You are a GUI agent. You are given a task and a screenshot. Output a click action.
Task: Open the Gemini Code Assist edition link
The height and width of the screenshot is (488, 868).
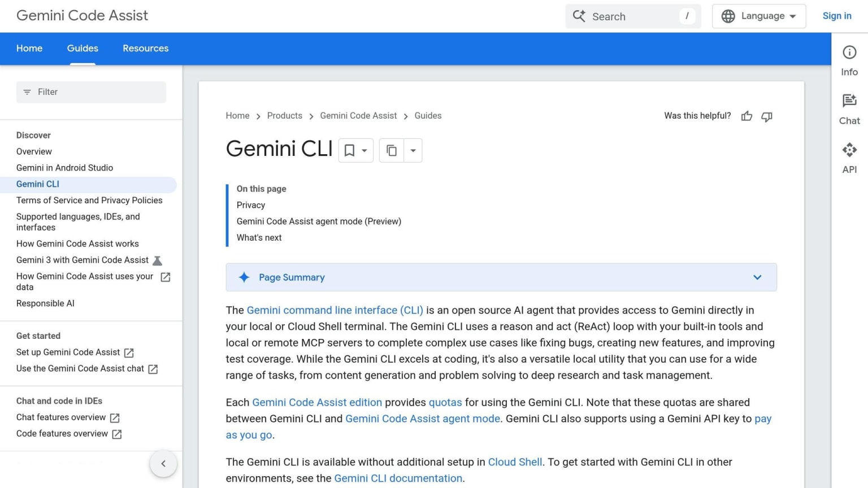(317, 403)
